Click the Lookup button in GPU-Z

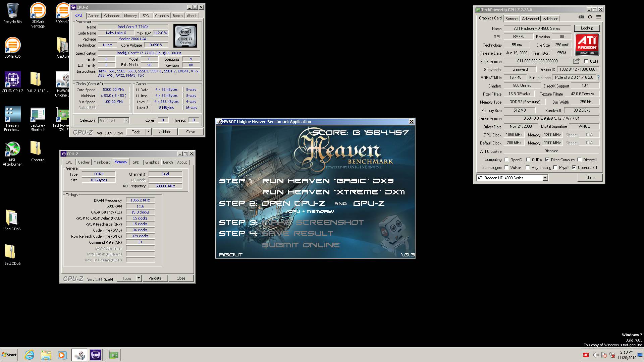click(x=587, y=28)
